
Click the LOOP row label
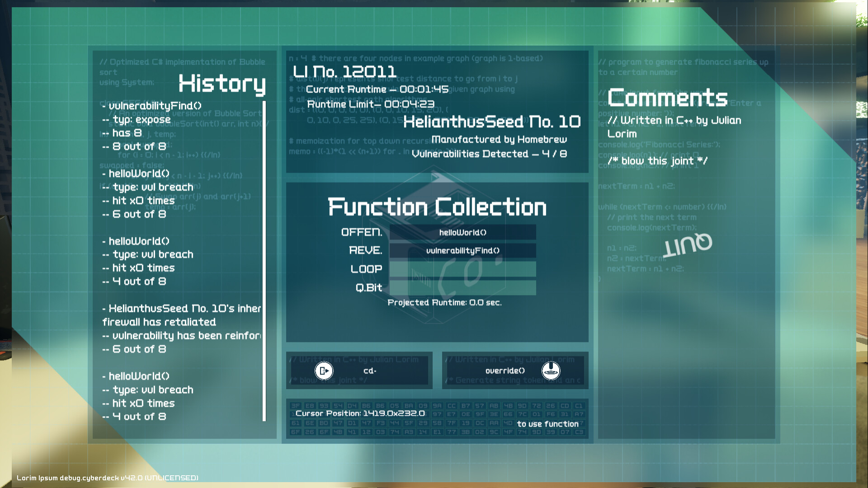367,269
